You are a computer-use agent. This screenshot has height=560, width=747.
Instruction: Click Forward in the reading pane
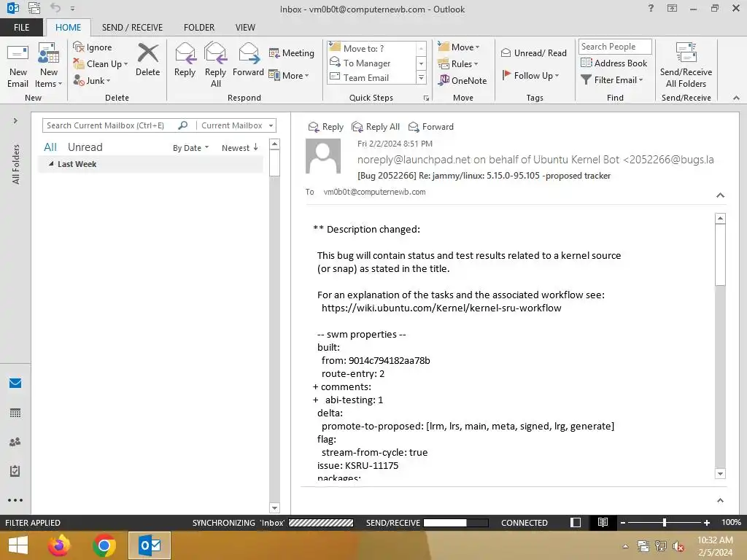click(431, 127)
